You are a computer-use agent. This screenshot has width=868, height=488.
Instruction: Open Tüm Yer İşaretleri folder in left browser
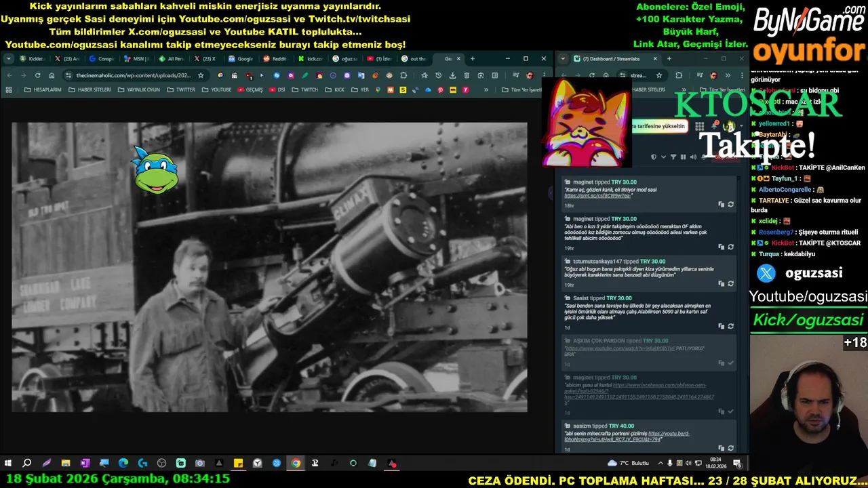point(522,89)
